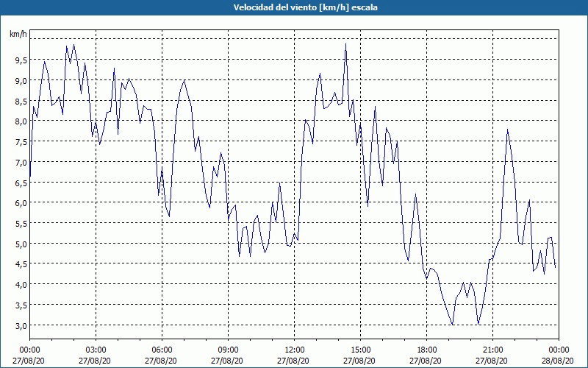Click the "5,5" y-axis label

click(21, 224)
